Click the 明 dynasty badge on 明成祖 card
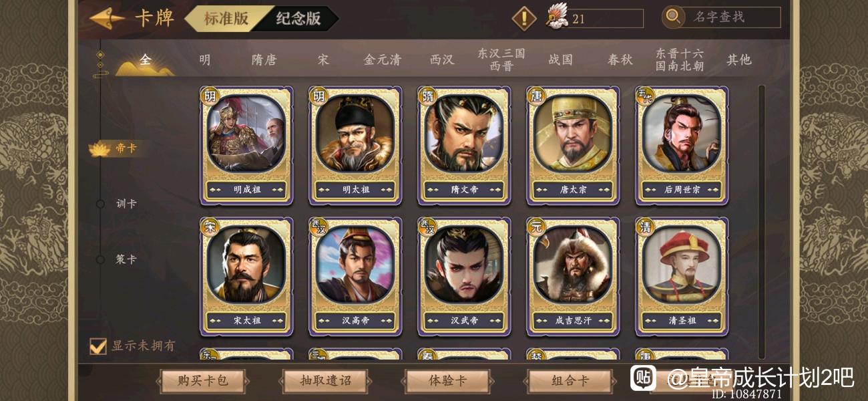The width and height of the screenshot is (868, 401). (210, 96)
